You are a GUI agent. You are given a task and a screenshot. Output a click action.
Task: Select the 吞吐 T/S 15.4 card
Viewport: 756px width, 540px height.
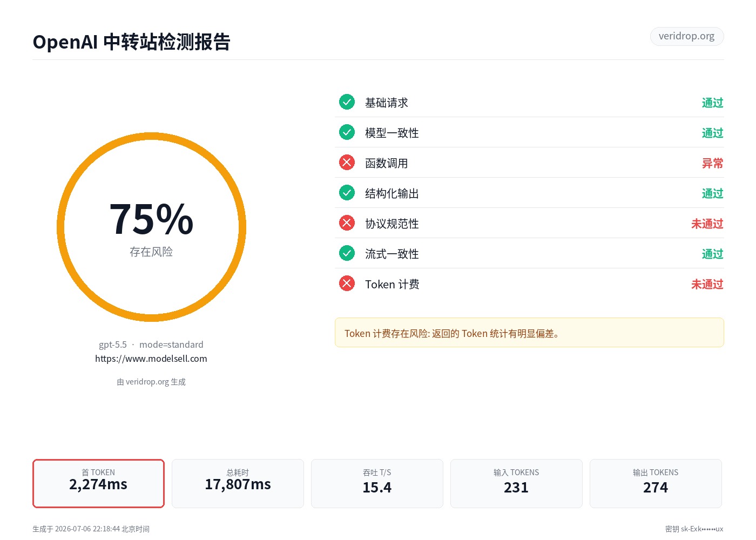[x=377, y=483]
